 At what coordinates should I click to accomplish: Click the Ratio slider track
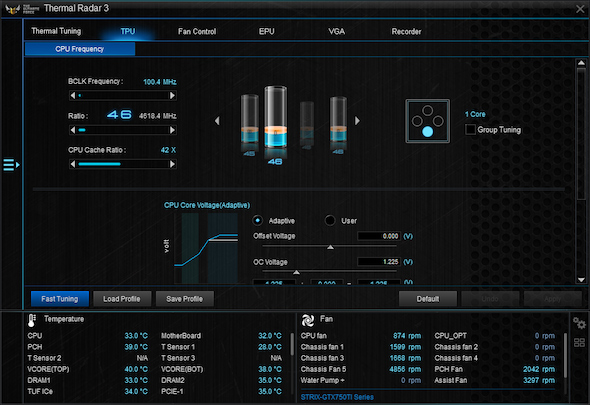[x=123, y=130]
